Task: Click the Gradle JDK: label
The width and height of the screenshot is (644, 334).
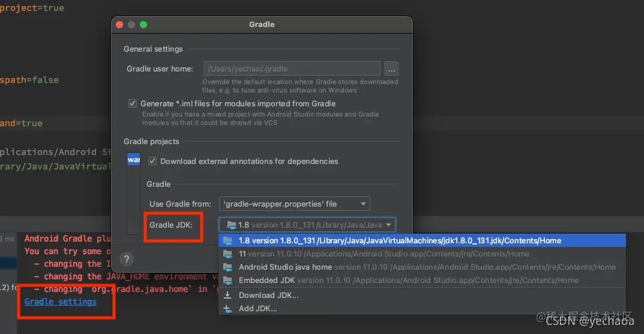Action: 171,225
